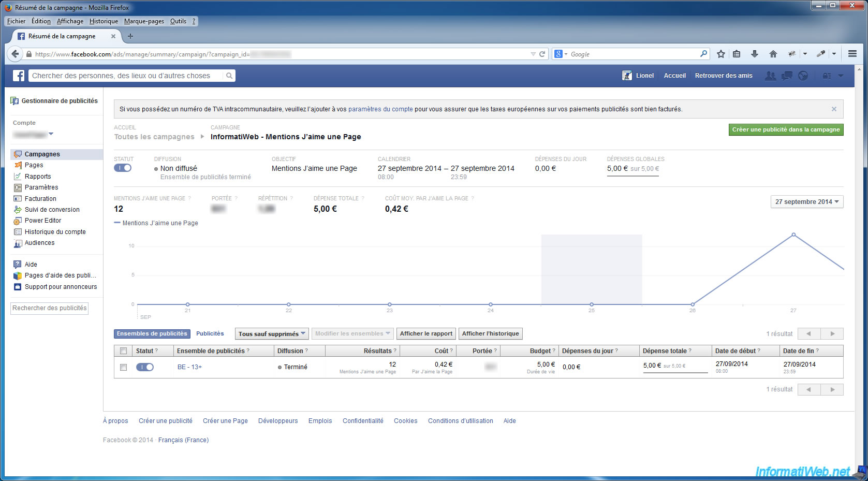This screenshot has height=481, width=868.
Task: Click Afficher le rapport button
Action: coord(426,334)
